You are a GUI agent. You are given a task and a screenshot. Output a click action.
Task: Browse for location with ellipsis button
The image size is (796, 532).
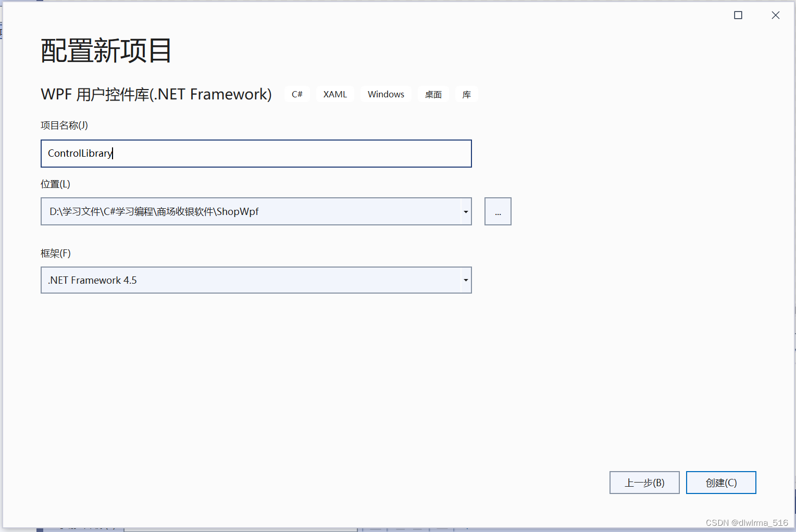[x=498, y=211]
